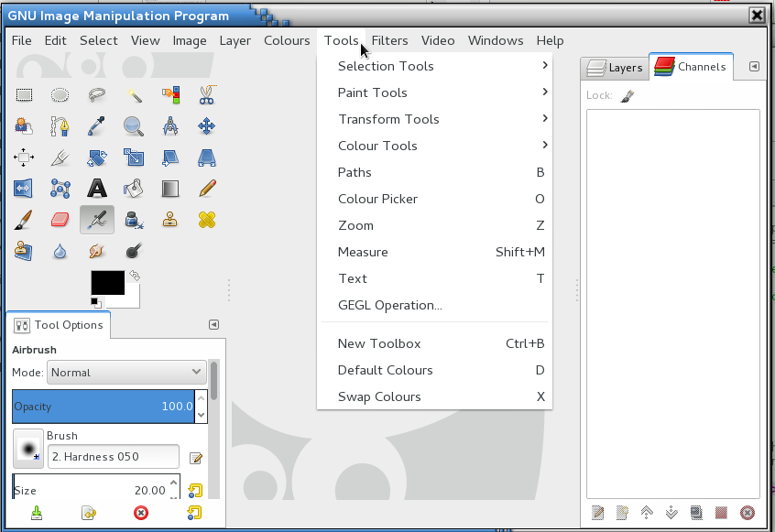Select the Dodge/Burn tool icon
The image size is (775, 532).
point(134,251)
